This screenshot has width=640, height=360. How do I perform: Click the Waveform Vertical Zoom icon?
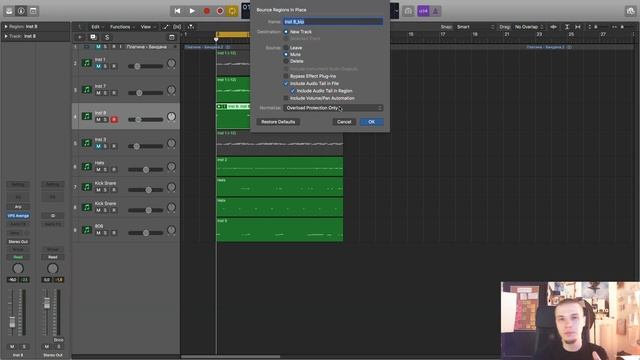coord(553,27)
